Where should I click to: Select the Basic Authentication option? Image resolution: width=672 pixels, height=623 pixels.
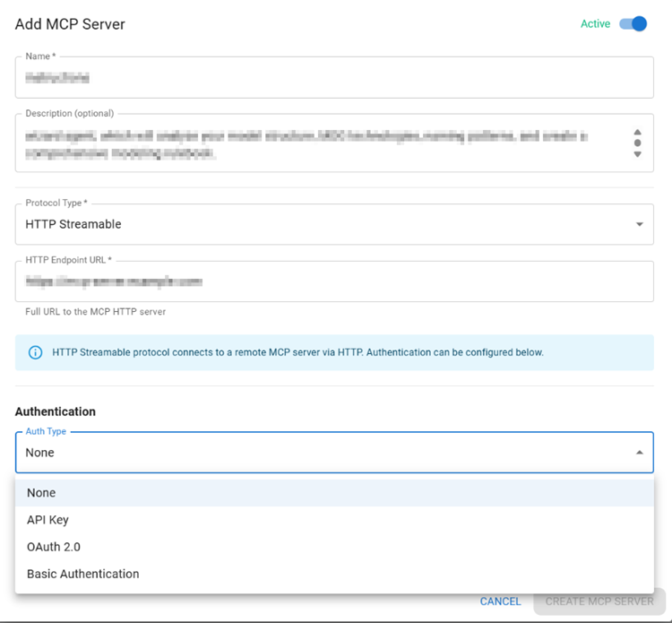(x=83, y=574)
